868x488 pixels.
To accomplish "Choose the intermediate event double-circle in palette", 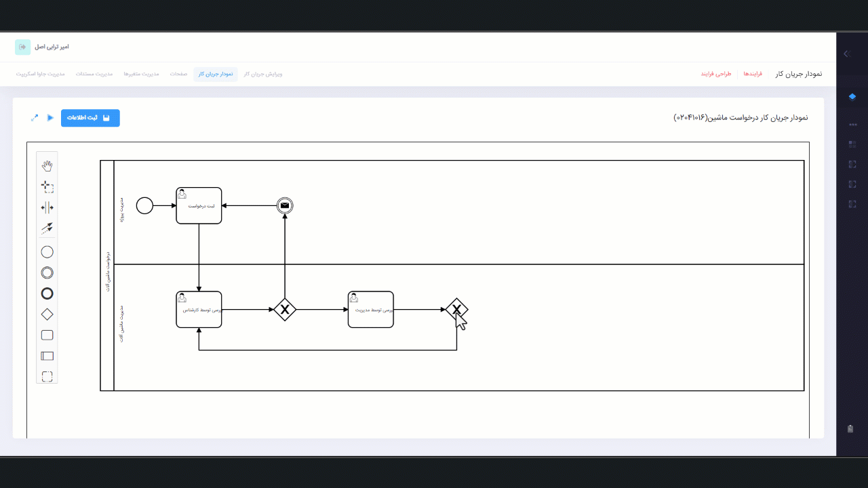I will (47, 272).
